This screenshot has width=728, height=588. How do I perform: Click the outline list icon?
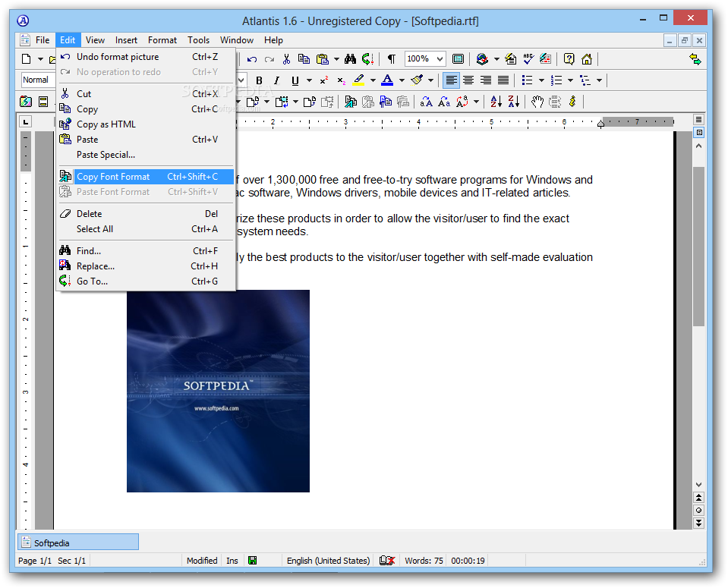(585, 80)
